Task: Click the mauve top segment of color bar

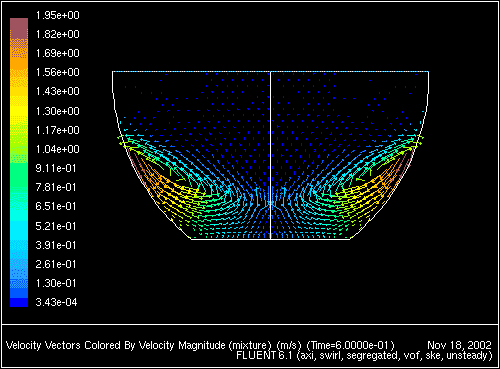Action: [19, 28]
